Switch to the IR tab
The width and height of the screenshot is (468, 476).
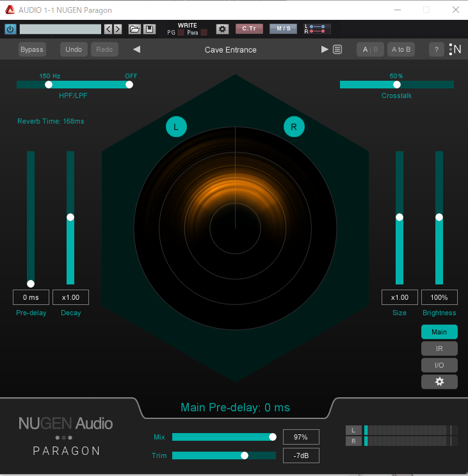[439, 349]
